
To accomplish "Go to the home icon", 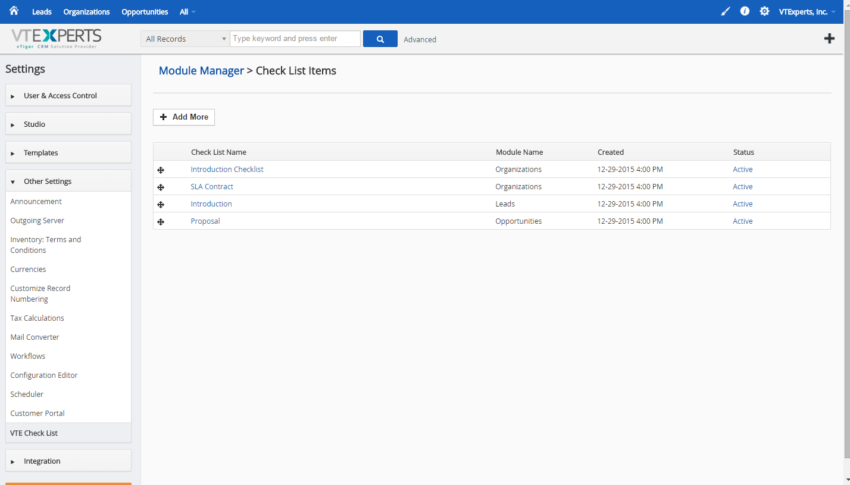I will (14, 11).
